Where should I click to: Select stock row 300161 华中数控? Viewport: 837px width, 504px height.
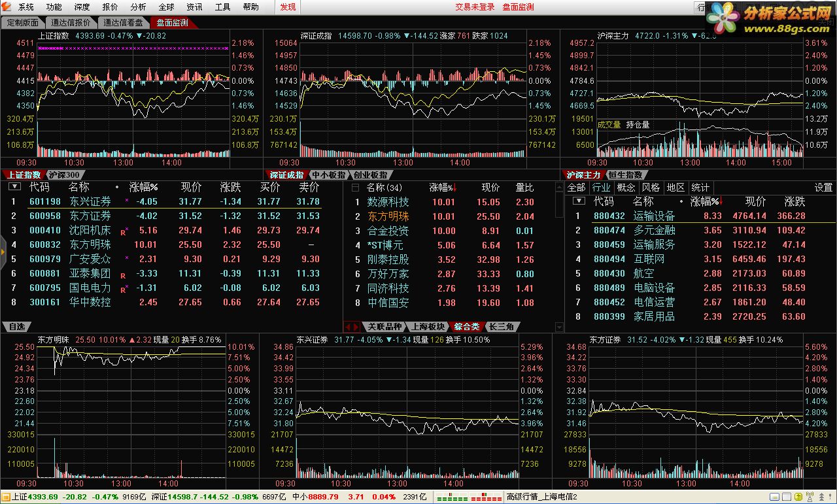click(170, 302)
